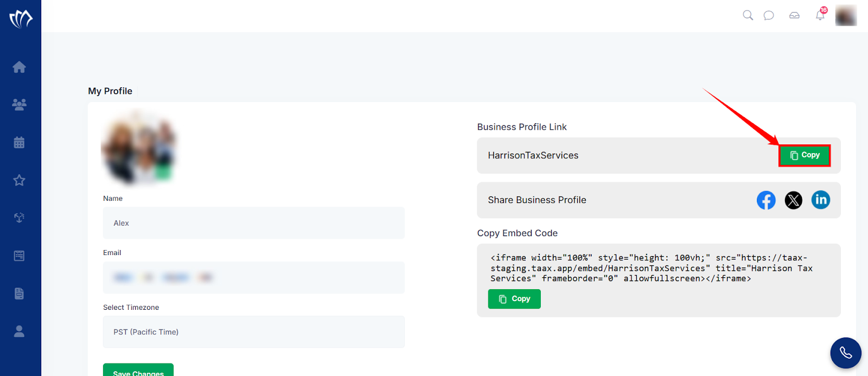Image resolution: width=868 pixels, height=376 pixels.
Task: Click the HarrisonTaxServices link text
Action: coord(533,155)
